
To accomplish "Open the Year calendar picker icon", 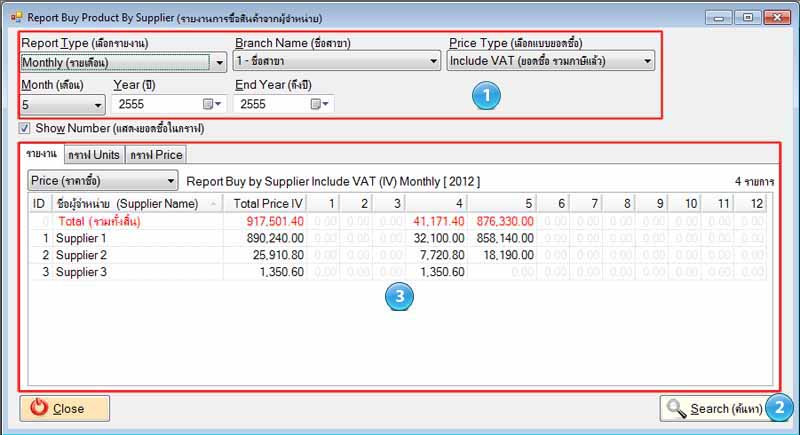I will coord(210,104).
